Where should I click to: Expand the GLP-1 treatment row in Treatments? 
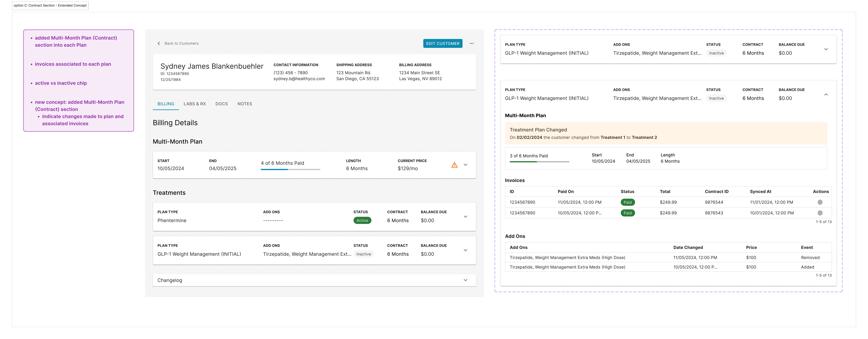465,250
